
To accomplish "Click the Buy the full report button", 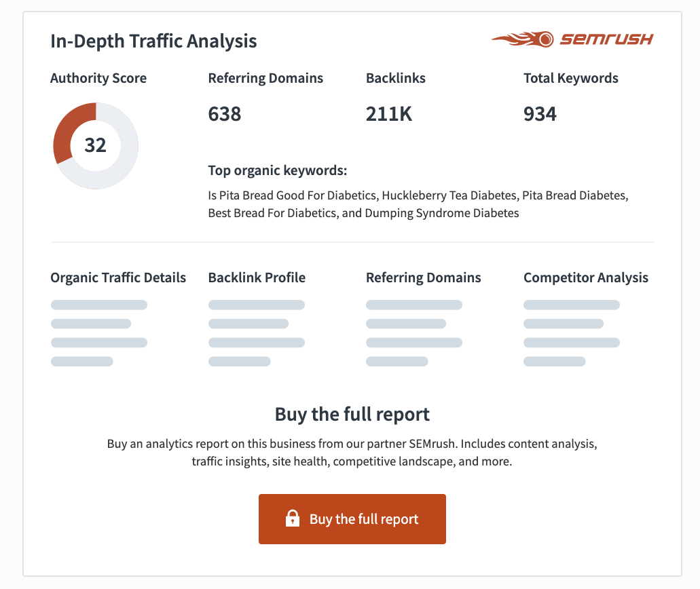I will coord(352,519).
